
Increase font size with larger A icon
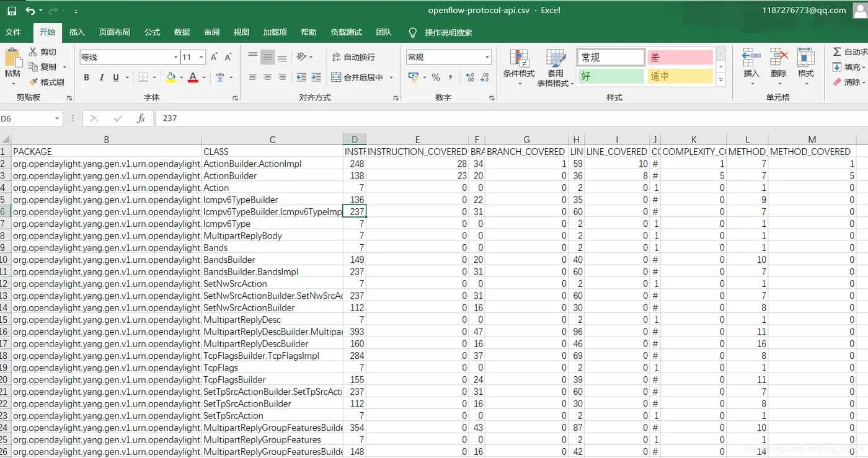[214, 57]
